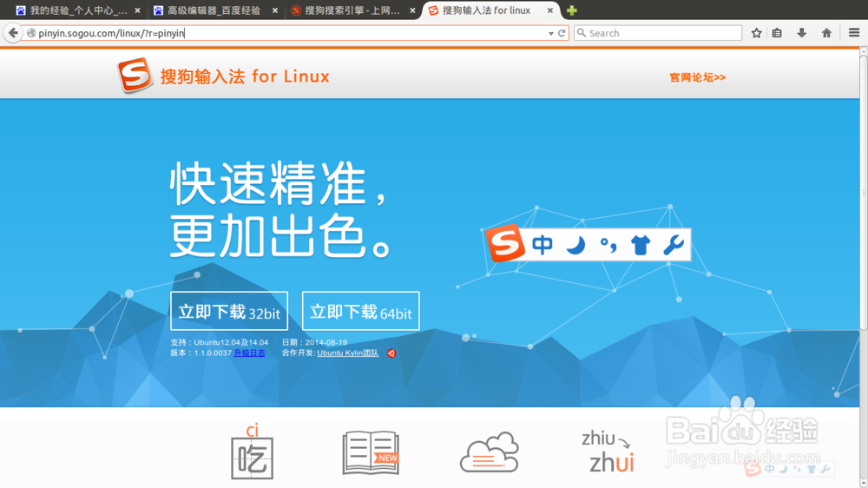This screenshot has height=488, width=868.
Task: Click the cloud input feature icon
Action: [490, 452]
